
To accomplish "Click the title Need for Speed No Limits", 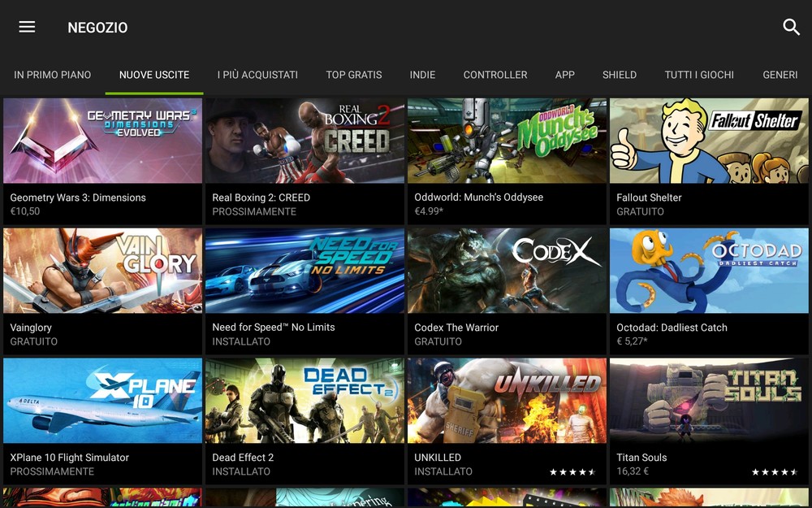I will 274,328.
